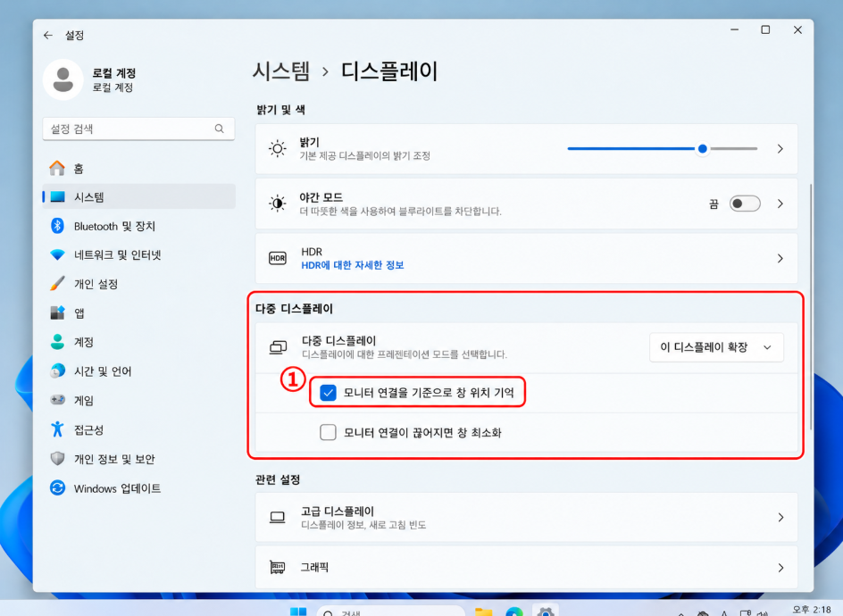Click the 밝기 slider handle
This screenshot has height=616, width=843.
coord(702,149)
